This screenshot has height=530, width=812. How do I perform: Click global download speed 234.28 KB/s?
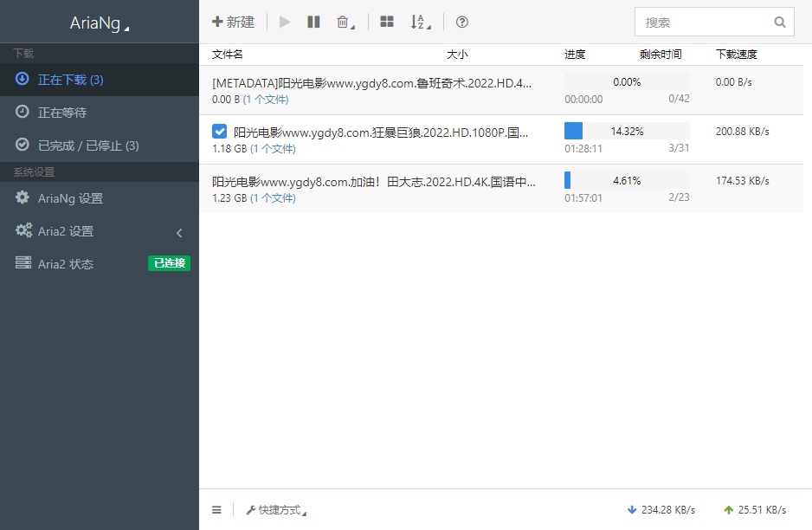[x=661, y=510]
